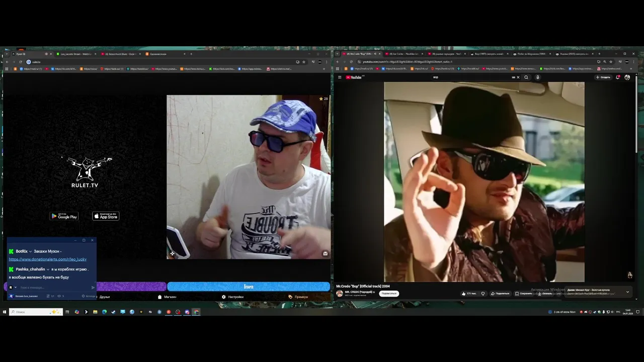Bookmark the YouTube page with star icon
The width and height of the screenshot is (644, 362).
tap(611, 62)
